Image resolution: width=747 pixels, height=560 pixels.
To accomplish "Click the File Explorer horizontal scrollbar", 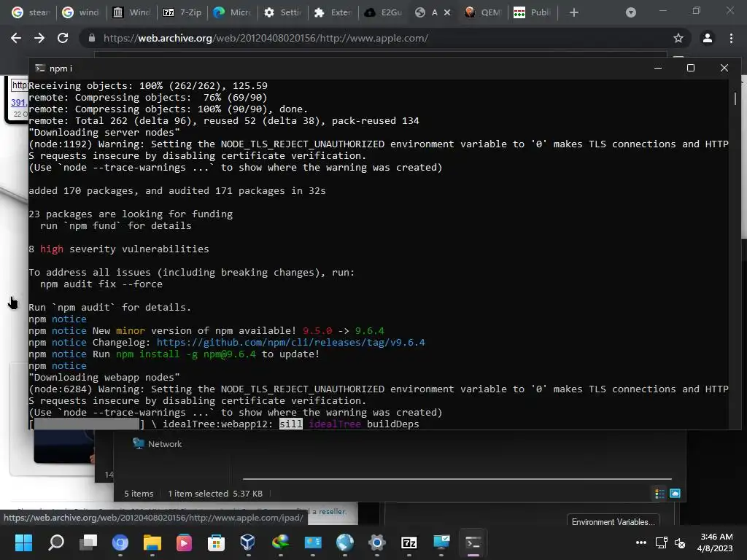I will click(x=457, y=478).
